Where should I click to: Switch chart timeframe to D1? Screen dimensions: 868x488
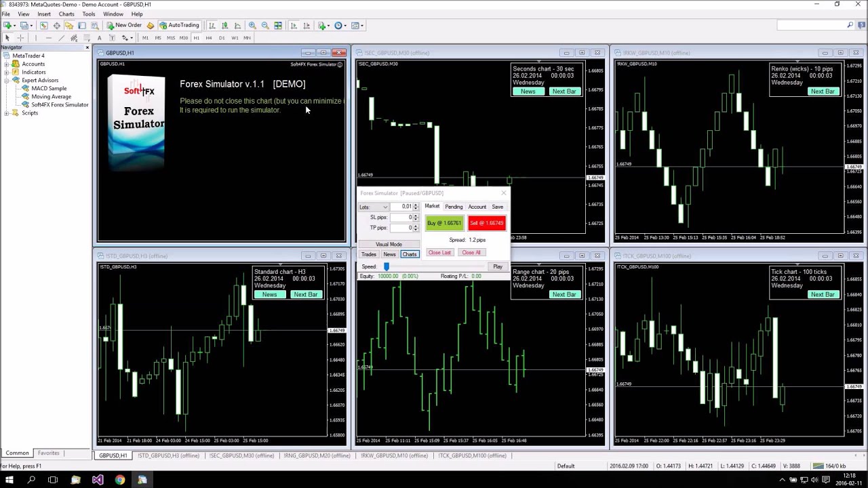point(222,38)
